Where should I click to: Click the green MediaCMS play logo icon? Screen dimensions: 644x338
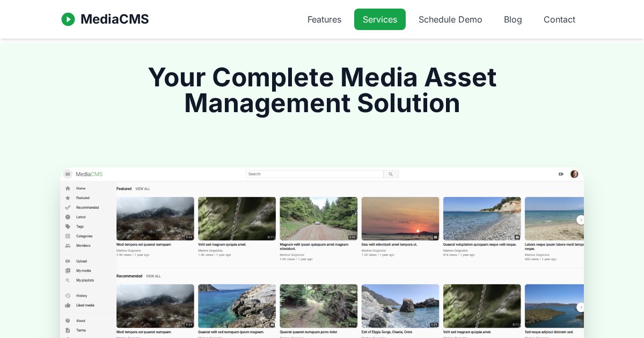click(68, 19)
